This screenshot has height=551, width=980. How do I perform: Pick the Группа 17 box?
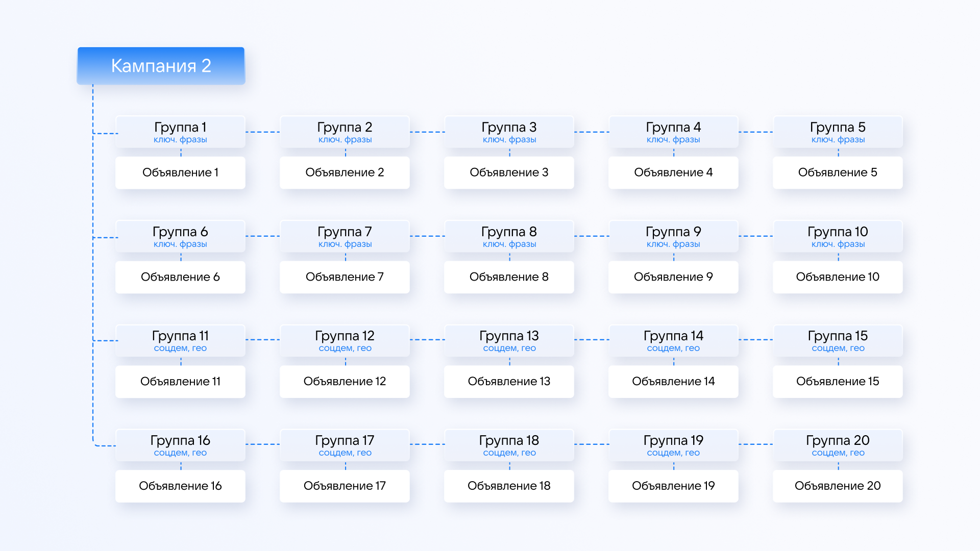tap(345, 445)
